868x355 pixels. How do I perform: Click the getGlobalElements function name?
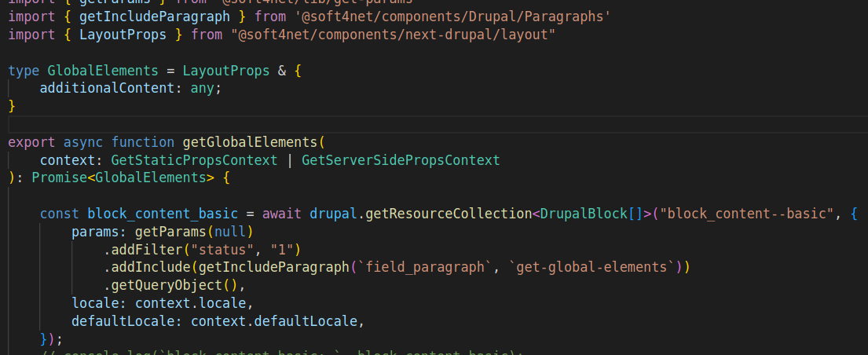pos(251,142)
